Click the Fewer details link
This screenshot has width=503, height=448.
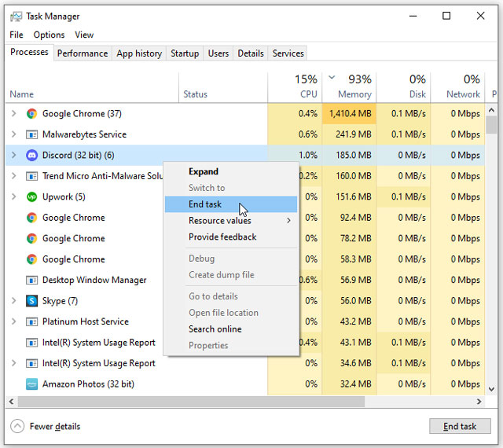pos(55,427)
